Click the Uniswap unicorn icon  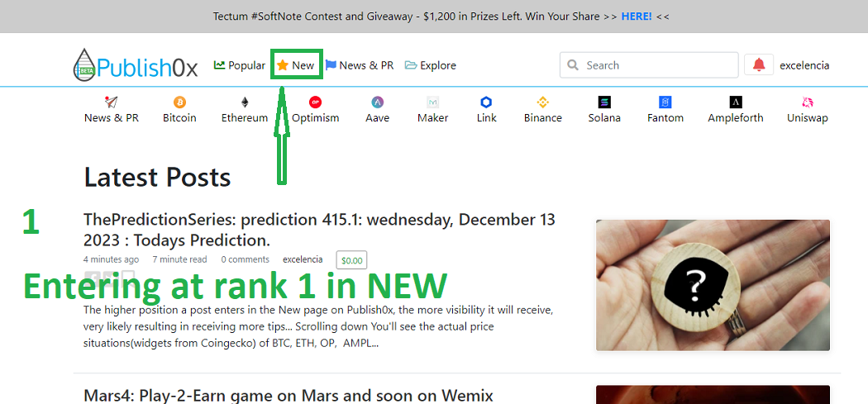pyautogui.click(x=808, y=102)
